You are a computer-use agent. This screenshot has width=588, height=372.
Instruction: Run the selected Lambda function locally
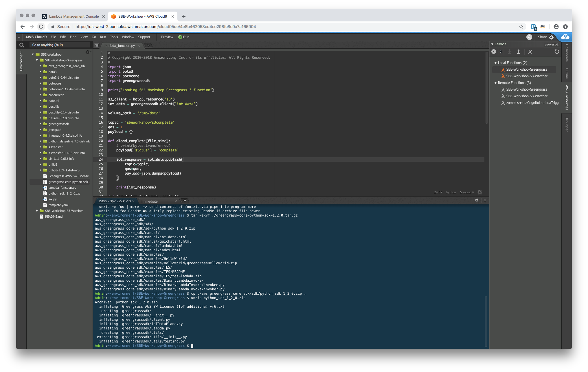tap(494, 52)
